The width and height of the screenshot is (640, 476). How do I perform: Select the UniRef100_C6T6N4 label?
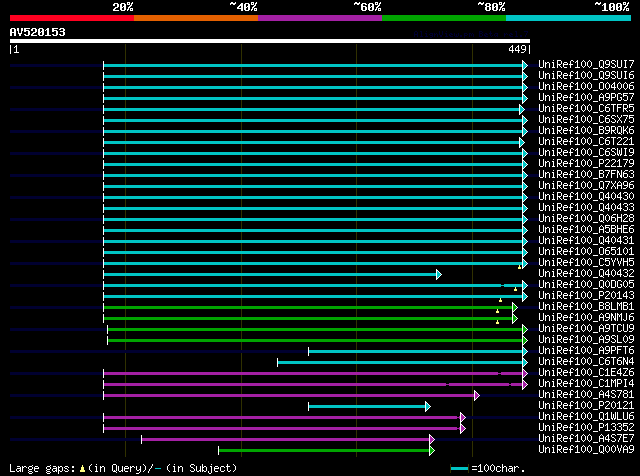pos(586,362)
